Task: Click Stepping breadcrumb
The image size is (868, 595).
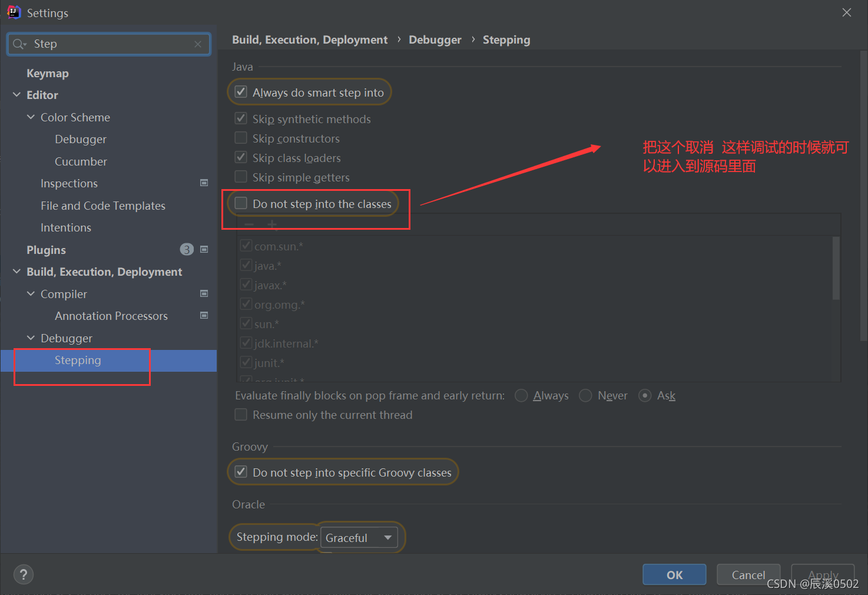Action: [506, 39]
